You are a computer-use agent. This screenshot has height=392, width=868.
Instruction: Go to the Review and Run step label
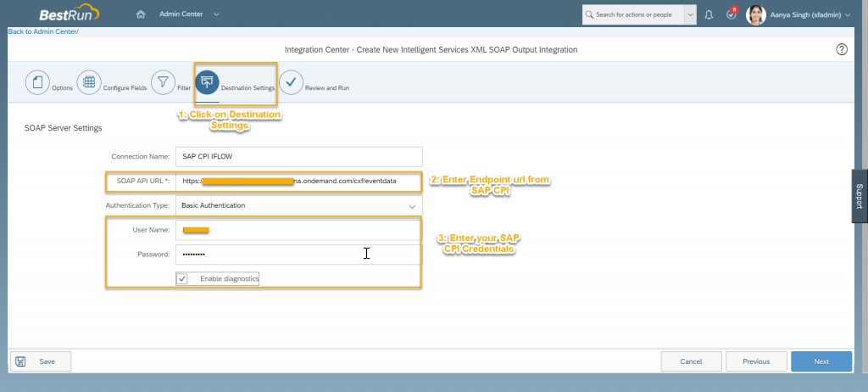(x=327, y=88)
